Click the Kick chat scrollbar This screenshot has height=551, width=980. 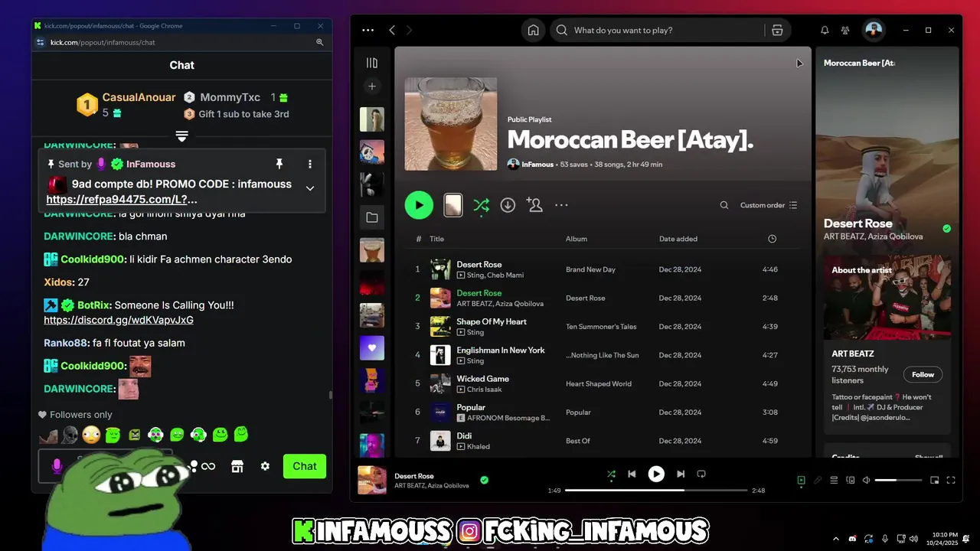pyautogui.click(x=330, y=394)
